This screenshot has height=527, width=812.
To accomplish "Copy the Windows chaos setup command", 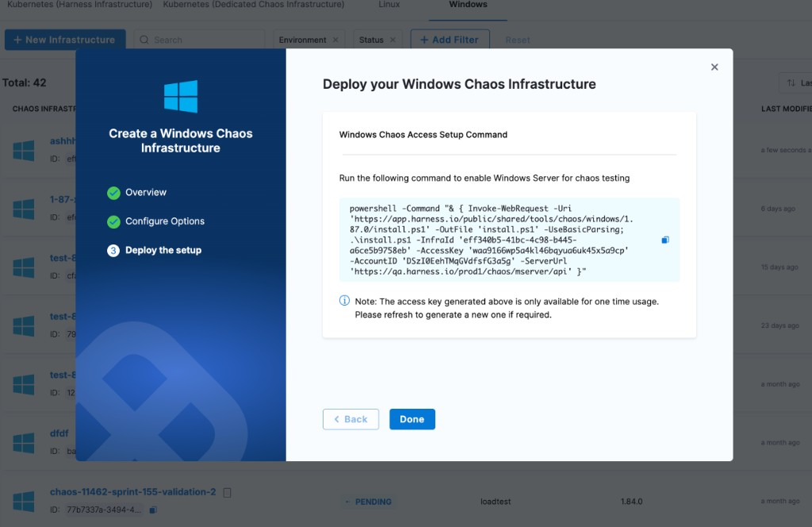I will coord(665,240).
